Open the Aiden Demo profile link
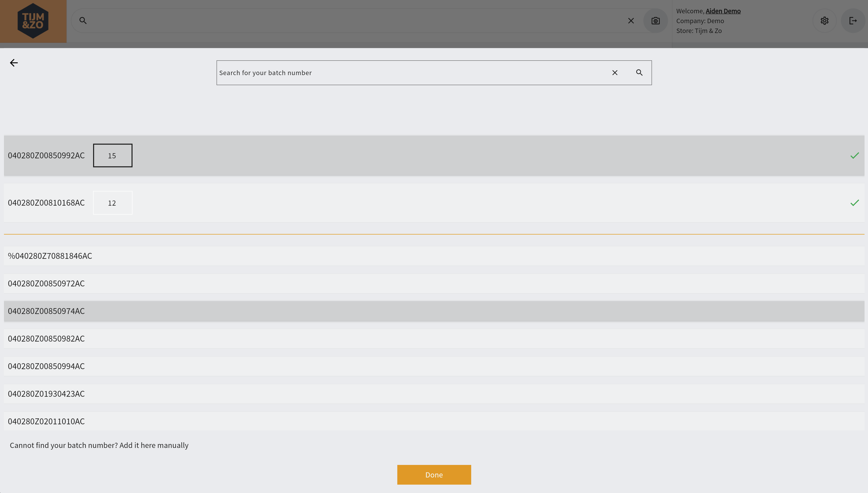The width and height of the screenshot is (868, 493). (x=723, y=11)
